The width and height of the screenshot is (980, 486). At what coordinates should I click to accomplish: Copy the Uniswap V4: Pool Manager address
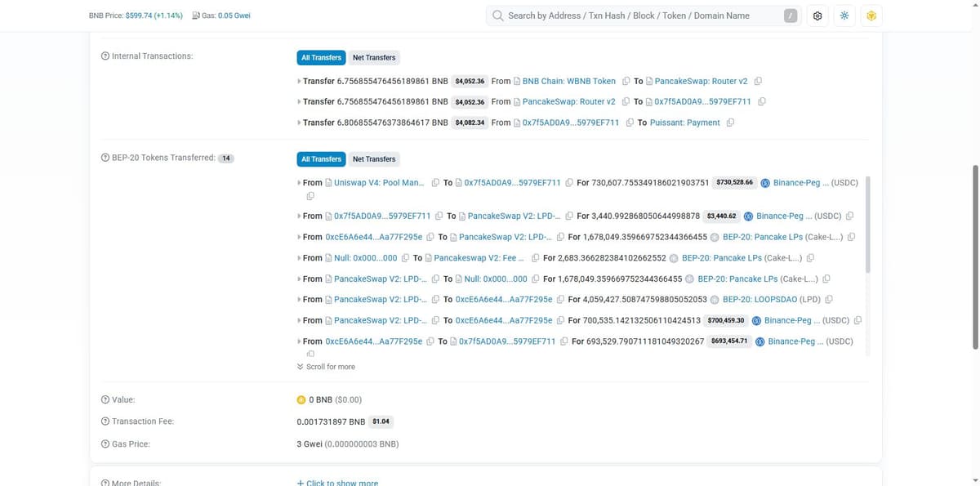pos(435,183)
